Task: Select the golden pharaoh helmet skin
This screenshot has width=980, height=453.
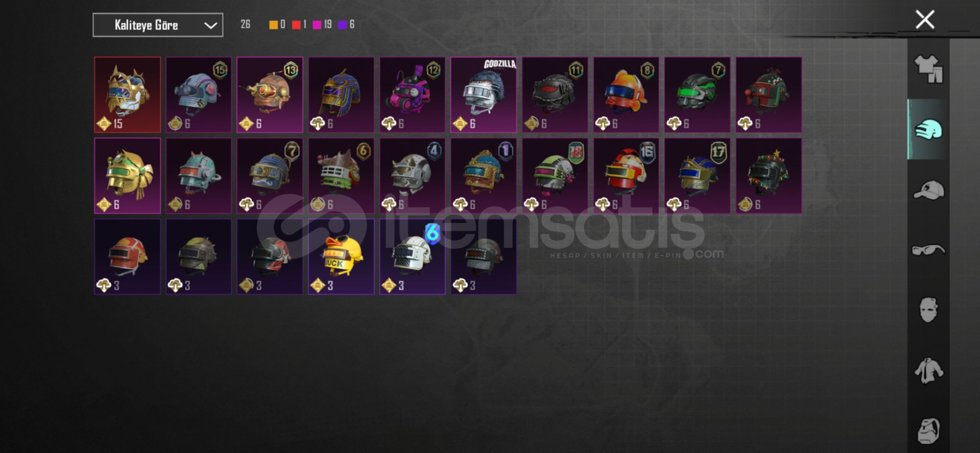Action: [x=341, y=95]
